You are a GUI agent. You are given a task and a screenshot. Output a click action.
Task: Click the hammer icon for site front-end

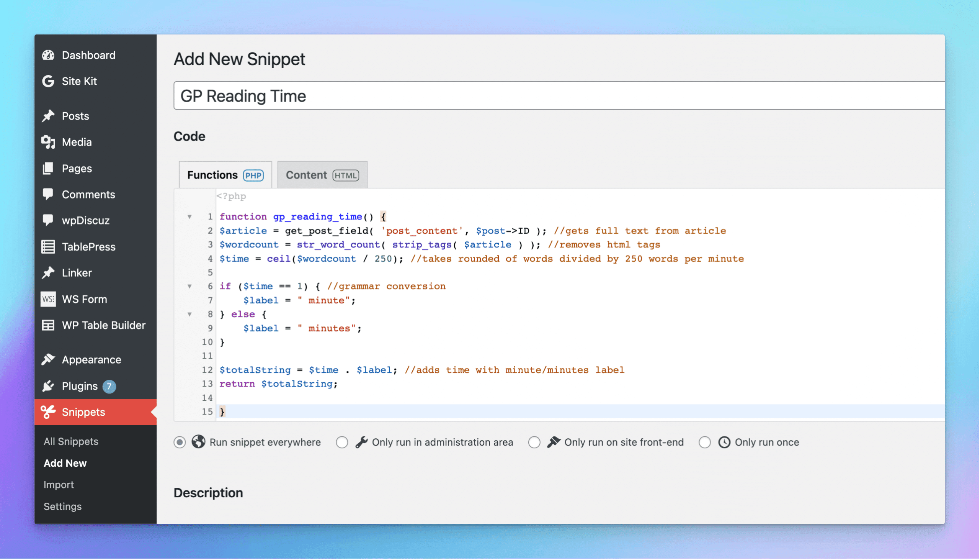(554, 443)
